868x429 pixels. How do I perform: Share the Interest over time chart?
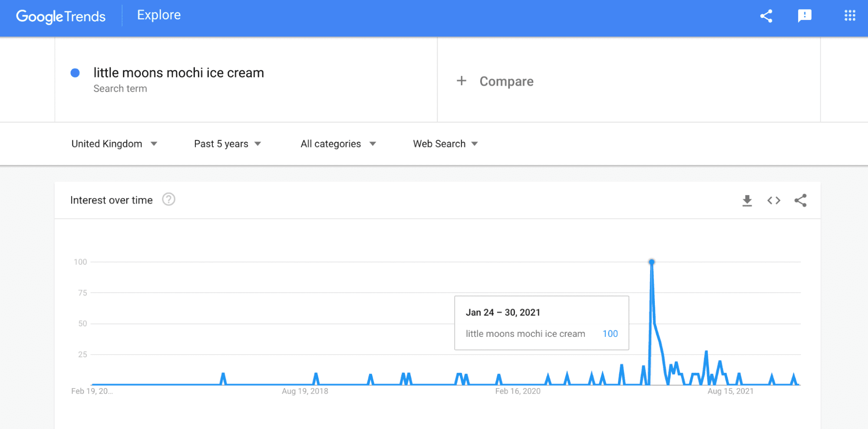point(801,200)
